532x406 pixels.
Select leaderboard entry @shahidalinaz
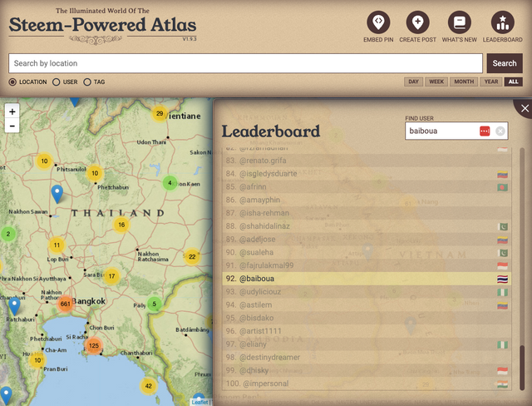367,226
